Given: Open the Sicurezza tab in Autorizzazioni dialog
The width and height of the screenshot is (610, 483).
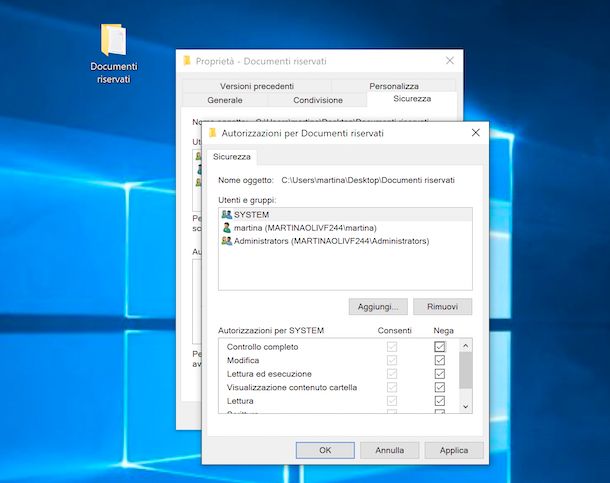Looking at the screenshot, I should tap(231, 157).
